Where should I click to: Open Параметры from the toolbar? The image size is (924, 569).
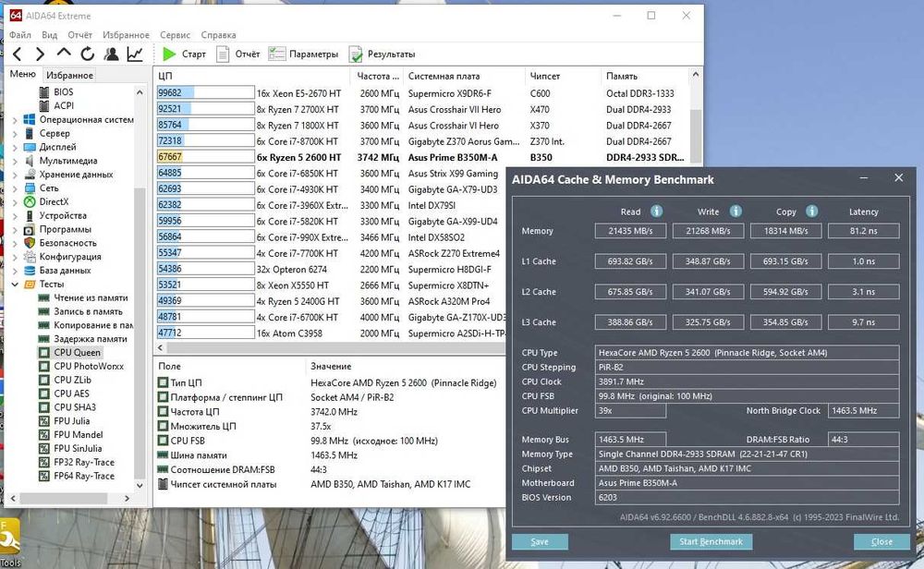tap(303, 54)
